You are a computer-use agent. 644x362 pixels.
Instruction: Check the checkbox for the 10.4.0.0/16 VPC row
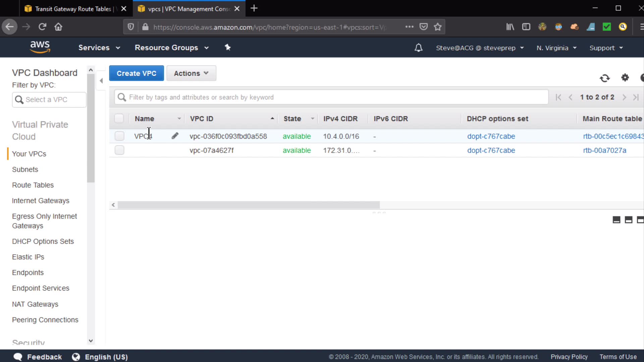pos(119,136)
